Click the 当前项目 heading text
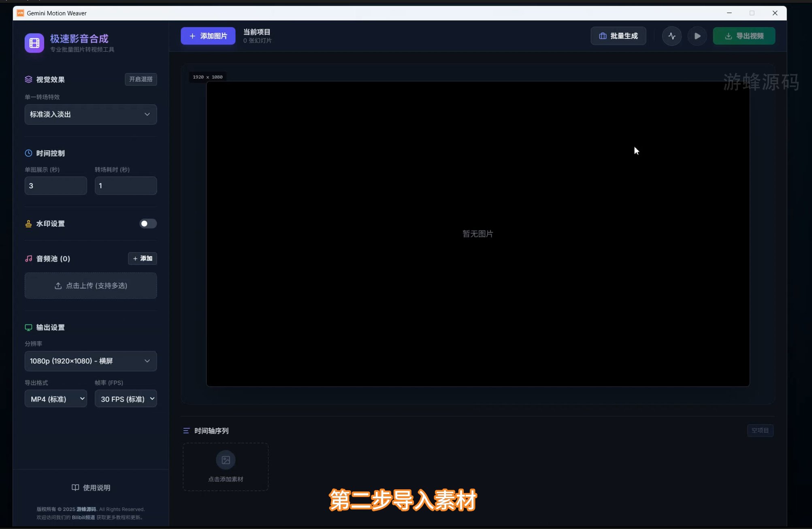Viewport: 812px width, 529px height. [x=257, y=32]
